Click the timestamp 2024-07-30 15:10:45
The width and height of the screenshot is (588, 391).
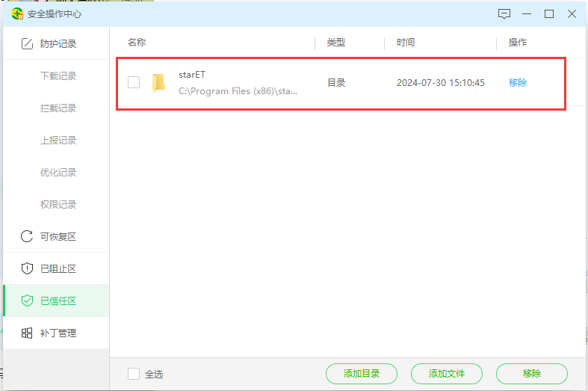click(x=441, y=82)
